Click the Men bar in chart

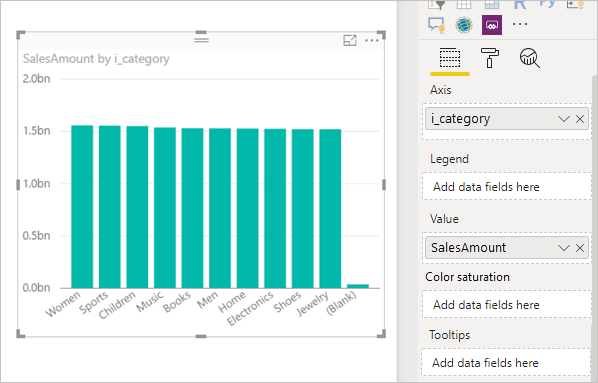point(220,208)
